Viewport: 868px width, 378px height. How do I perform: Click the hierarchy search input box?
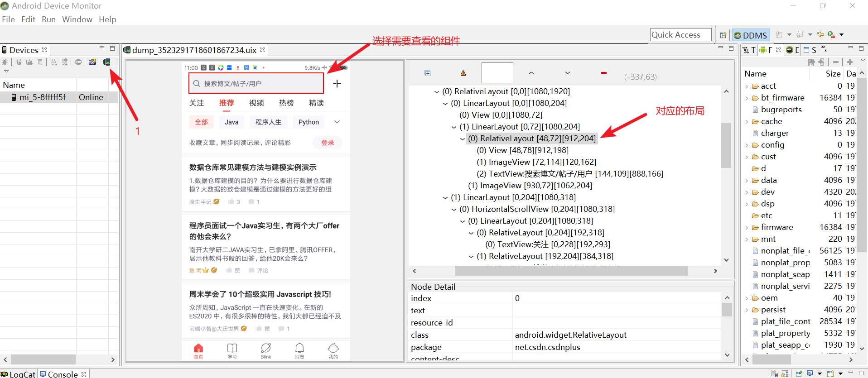[497, 73]
